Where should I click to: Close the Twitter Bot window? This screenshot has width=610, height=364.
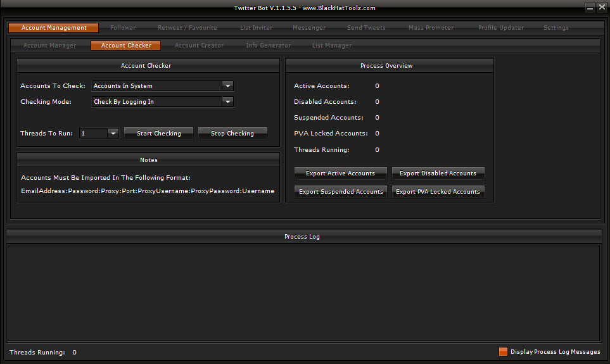click(602, 7)
